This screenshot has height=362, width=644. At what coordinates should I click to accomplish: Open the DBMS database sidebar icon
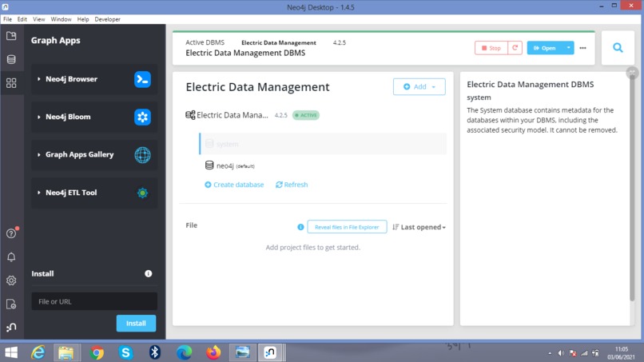click(x=11, y=60)
